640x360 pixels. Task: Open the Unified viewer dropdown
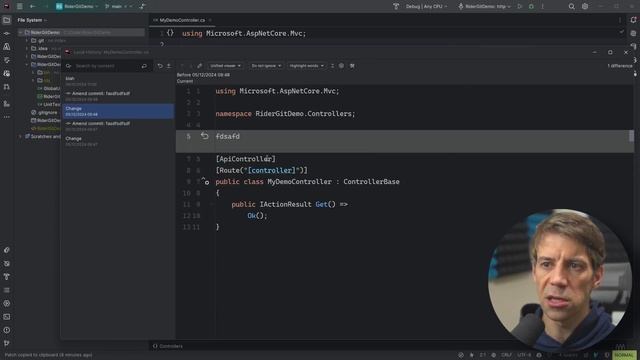click(225, 66)
